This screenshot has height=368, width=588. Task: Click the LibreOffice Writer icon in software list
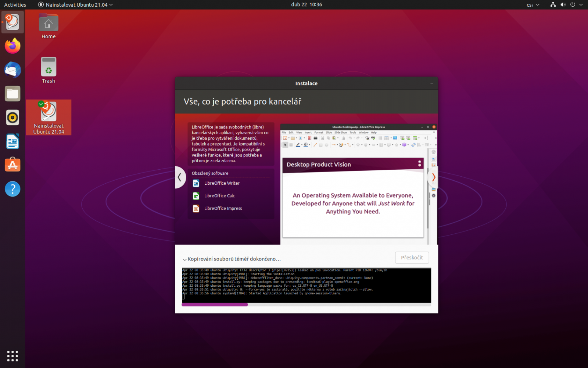(x=196, y=183)
